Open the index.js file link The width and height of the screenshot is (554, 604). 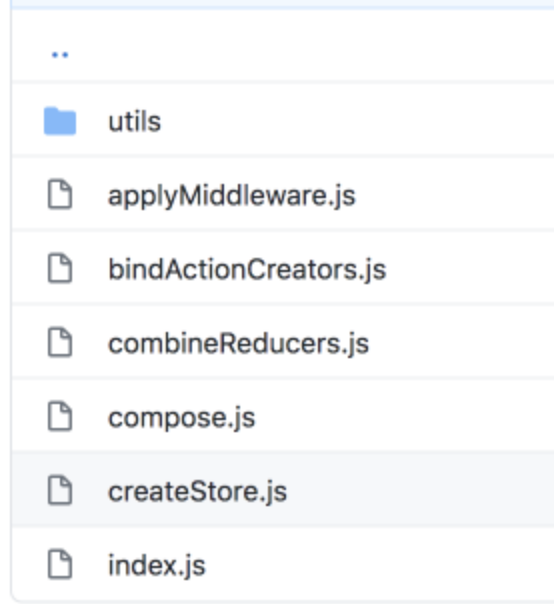pyautogui.click(x=157, y=566)
